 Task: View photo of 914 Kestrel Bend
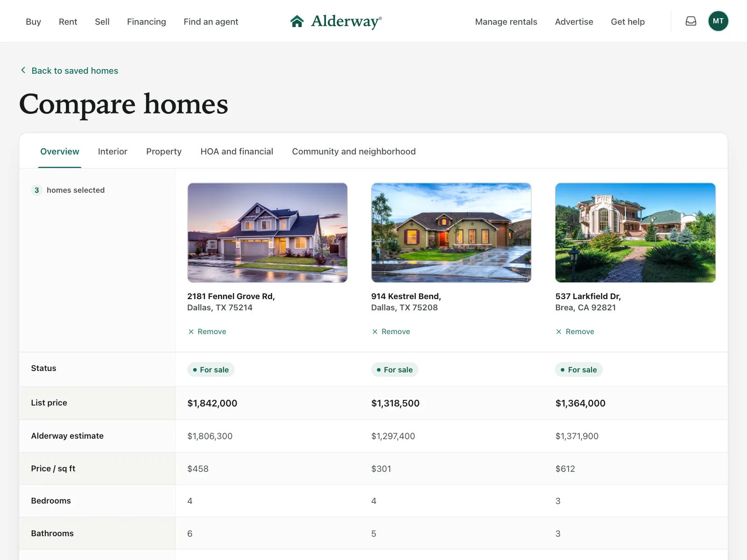coord(451,232)
